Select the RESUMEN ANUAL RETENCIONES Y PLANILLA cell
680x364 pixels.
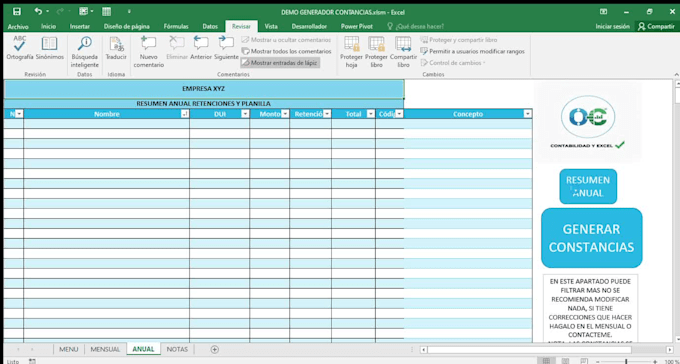[x=204, y=104]
